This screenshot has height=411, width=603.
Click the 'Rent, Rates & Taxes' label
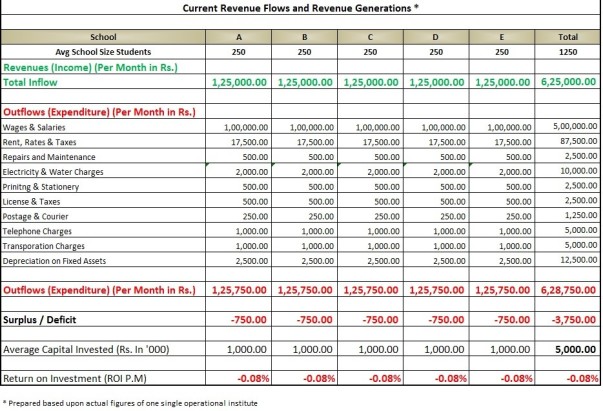tap(39, 142)
